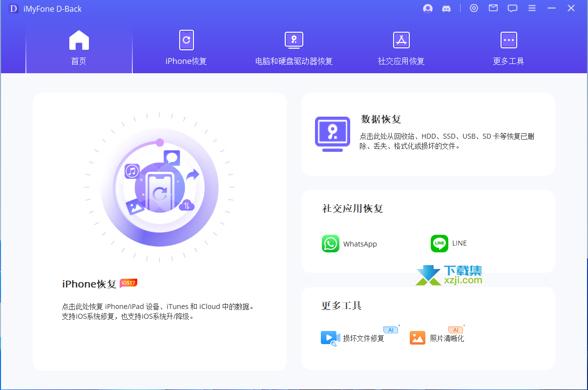Click the LINE green icon

[x=440, y=244]
